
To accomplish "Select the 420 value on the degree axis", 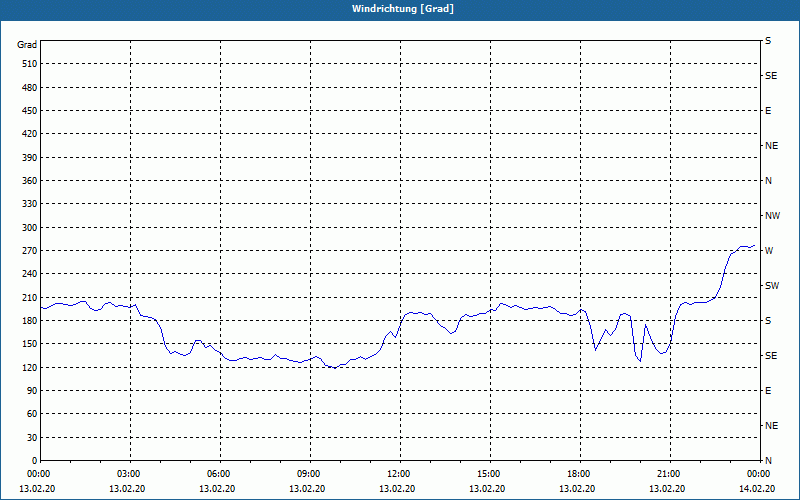I will (x=30, y=134).
